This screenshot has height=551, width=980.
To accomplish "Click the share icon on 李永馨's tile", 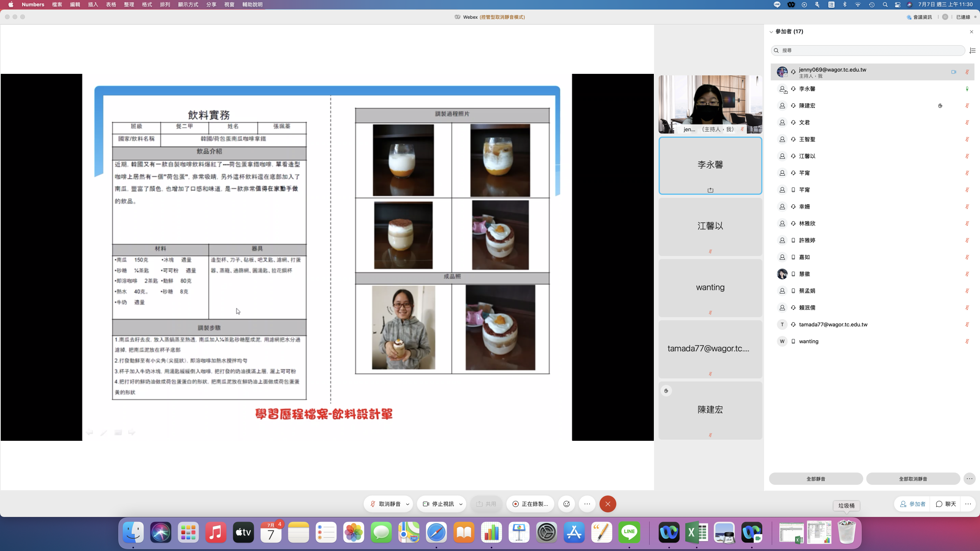I will [x=710, y=190].
